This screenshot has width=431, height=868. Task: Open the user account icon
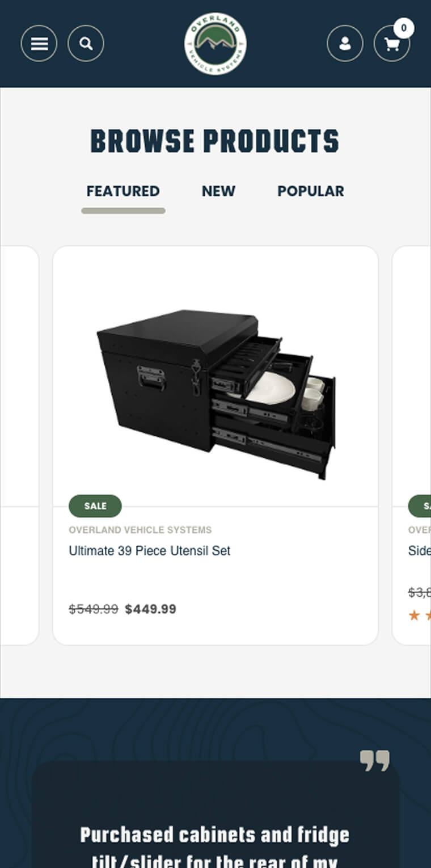point(345,44)
